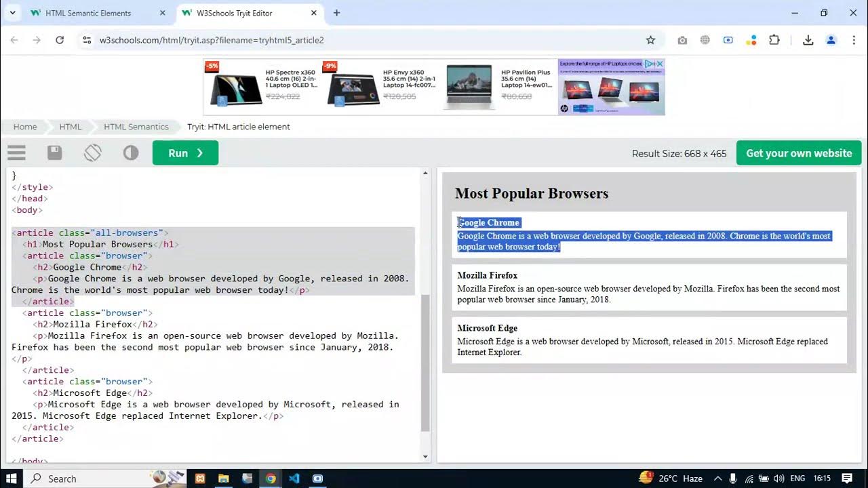Click the camera screenshot extension icon

tap(682, 40)
